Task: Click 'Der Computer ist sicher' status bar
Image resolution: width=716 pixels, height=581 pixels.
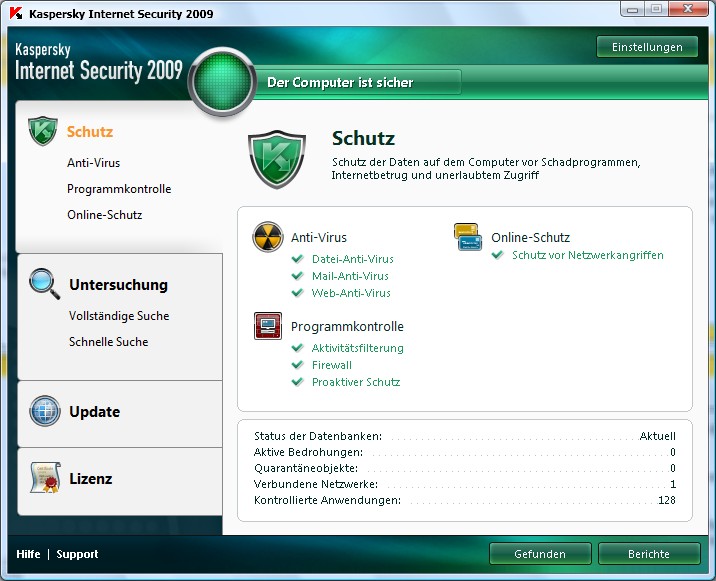Action: point(358,82)
